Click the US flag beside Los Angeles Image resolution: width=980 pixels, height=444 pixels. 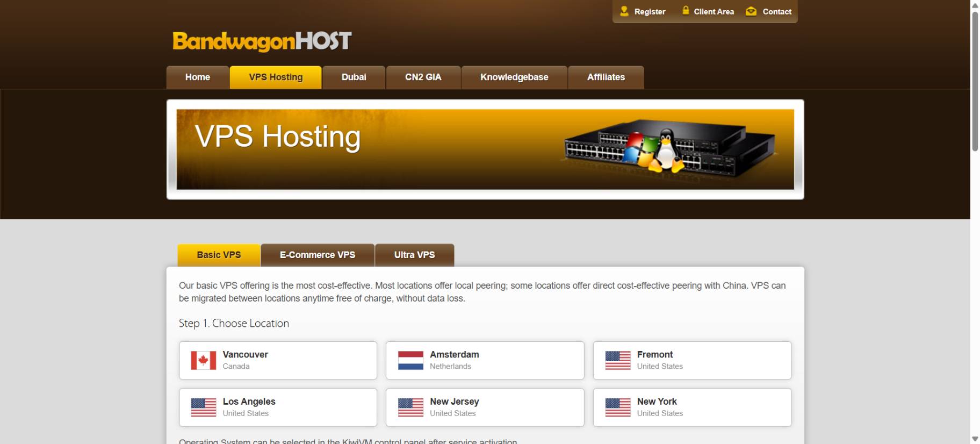(x=204, y=407)
